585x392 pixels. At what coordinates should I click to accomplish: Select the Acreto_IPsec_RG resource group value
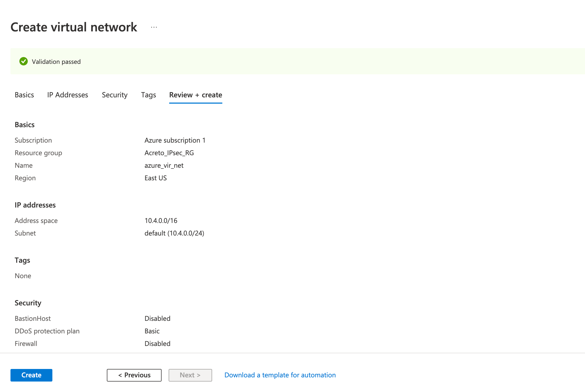[x=169, y=153]
